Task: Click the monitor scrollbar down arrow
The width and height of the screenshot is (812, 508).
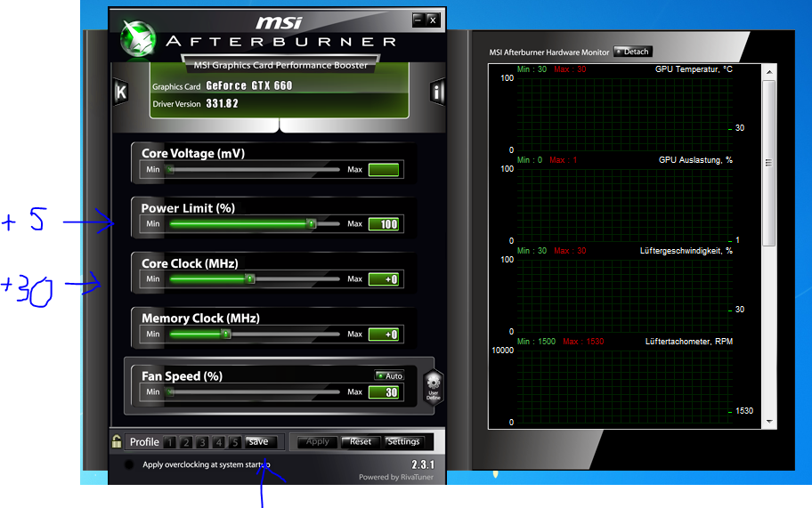Action: (x=769, y=422)
